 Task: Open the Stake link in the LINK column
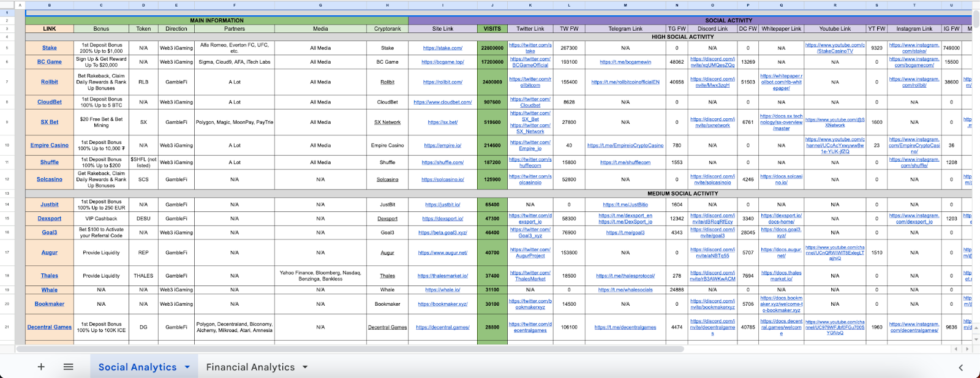pyautogui.click(x=50, y=48)
